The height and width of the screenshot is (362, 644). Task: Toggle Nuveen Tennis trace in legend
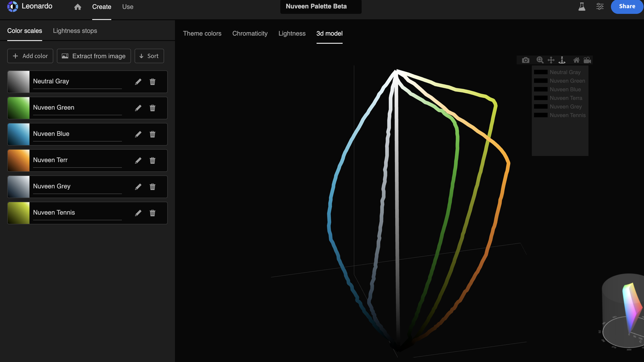560,115
